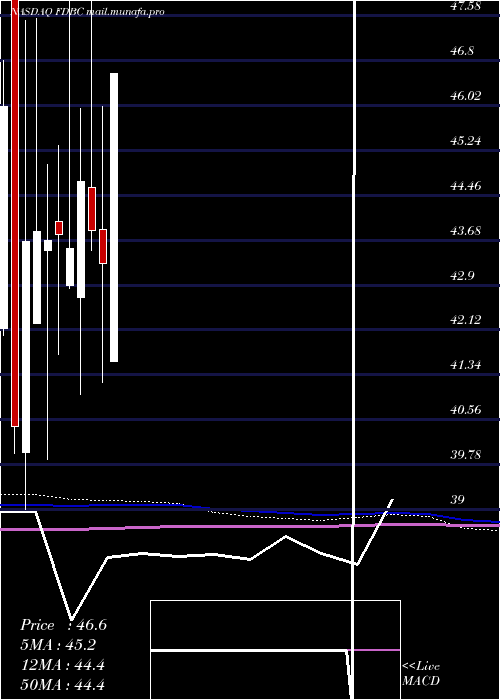Click the 12MA : 44.4 readout
500x700 pixels.
pos(62,665)
